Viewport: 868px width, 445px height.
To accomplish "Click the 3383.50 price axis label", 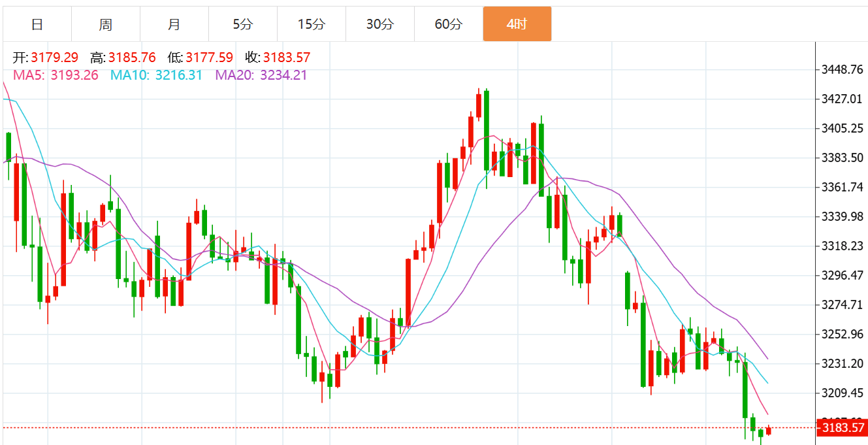I will (843, 157).
